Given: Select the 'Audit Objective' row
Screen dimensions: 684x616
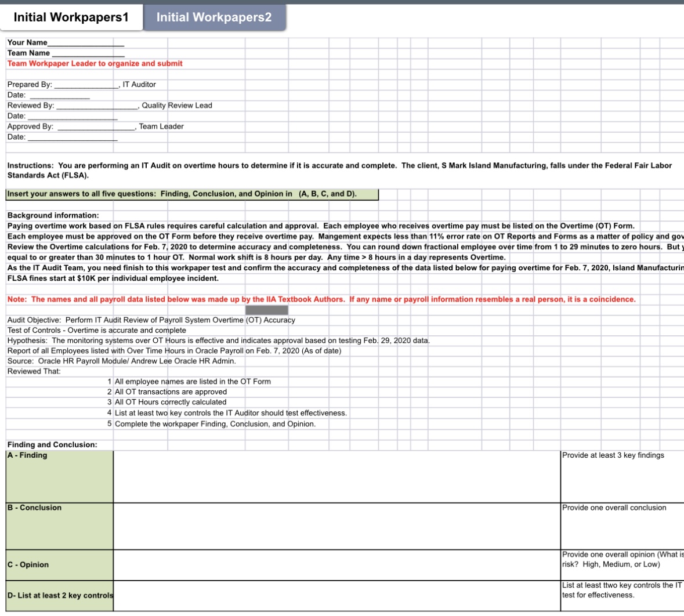Looking at the screenshot, I should (x=151, y=320).
